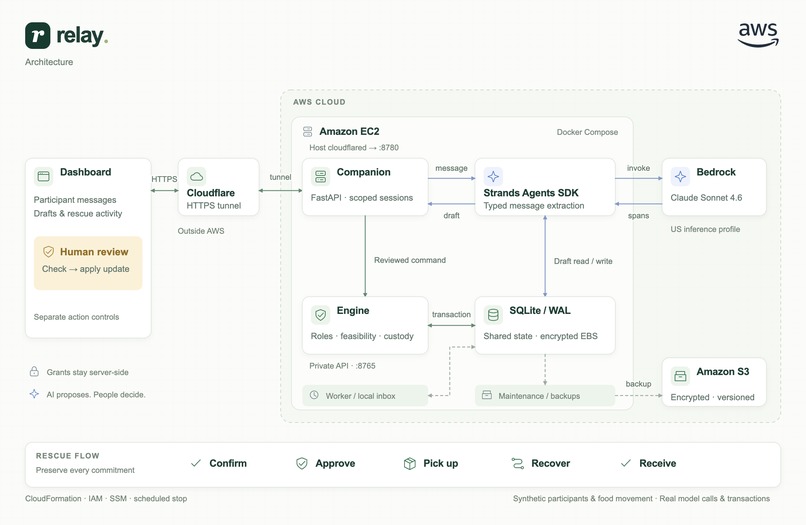Screen dimensions: 806x525
Task: Click the Worker clock icon
Action: [x=314, y=395]
